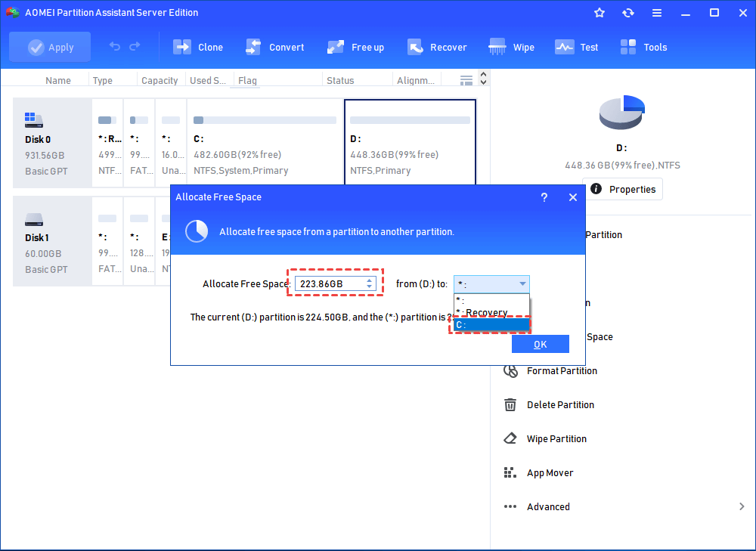This screenshot has width=756, height=551.
Task: Click the AOMEI app logo
Action: tap(13, 13)
